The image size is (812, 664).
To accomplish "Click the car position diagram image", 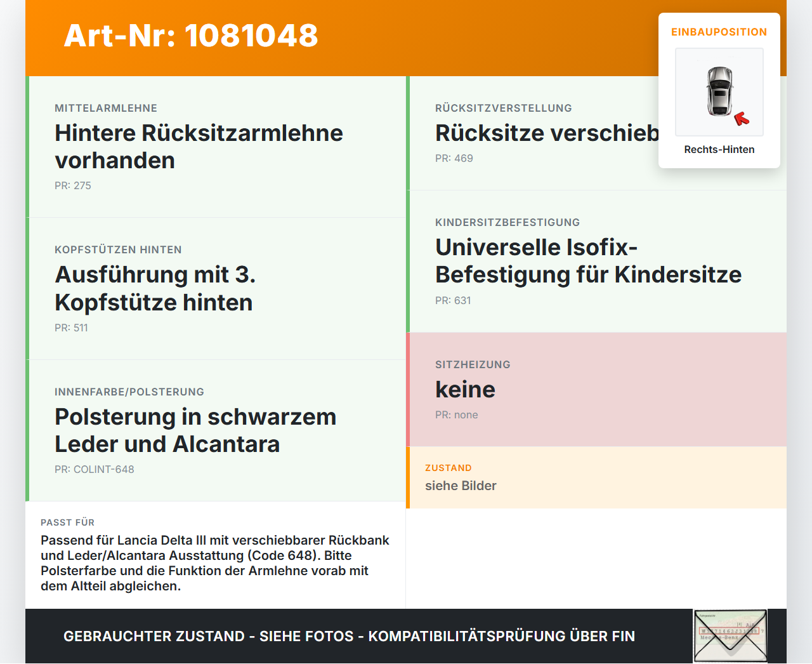I will tap(719, 92).
